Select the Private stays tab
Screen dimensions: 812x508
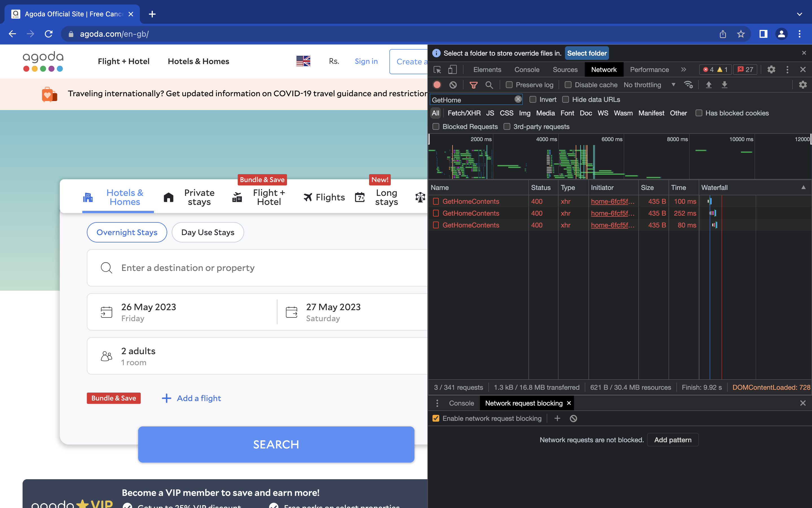click(x=189, y=197)
